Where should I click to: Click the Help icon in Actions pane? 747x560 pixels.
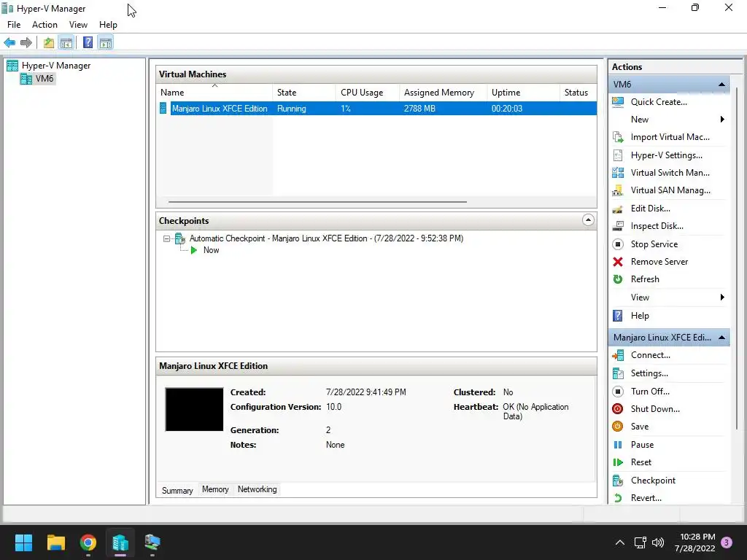pos(618,316)
